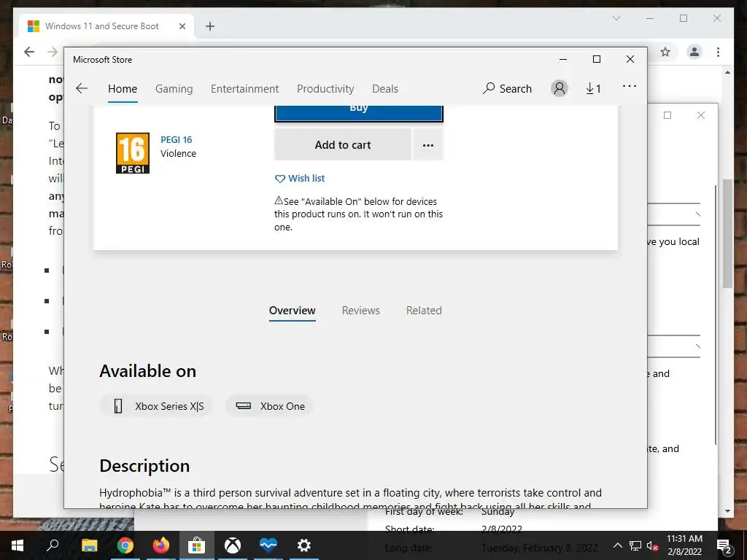Viewport: 747px width, 560px height.
Task: Click the Xbox One availability chip
Action: point(269,406)
